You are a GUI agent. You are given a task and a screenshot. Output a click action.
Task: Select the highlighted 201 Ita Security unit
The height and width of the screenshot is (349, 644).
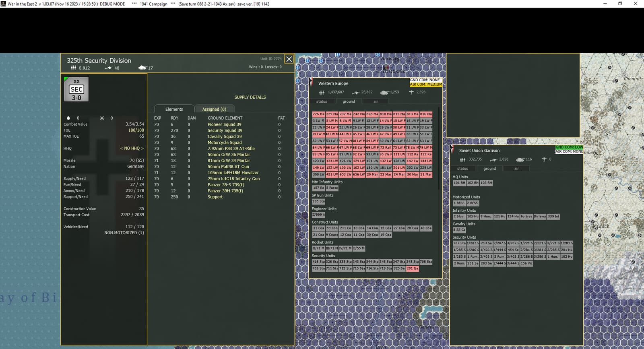pyautogui.click(x=412, y=268)
